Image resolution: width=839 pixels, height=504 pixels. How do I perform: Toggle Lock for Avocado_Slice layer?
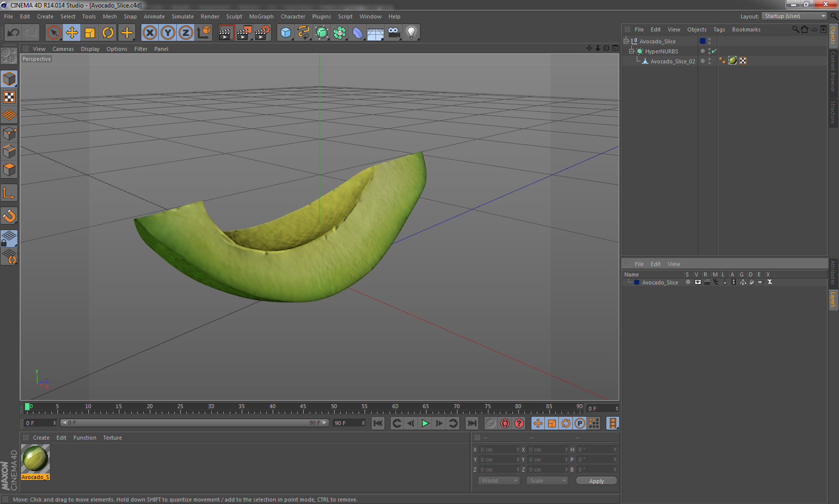pyautogui.click(x=725, y=282)
